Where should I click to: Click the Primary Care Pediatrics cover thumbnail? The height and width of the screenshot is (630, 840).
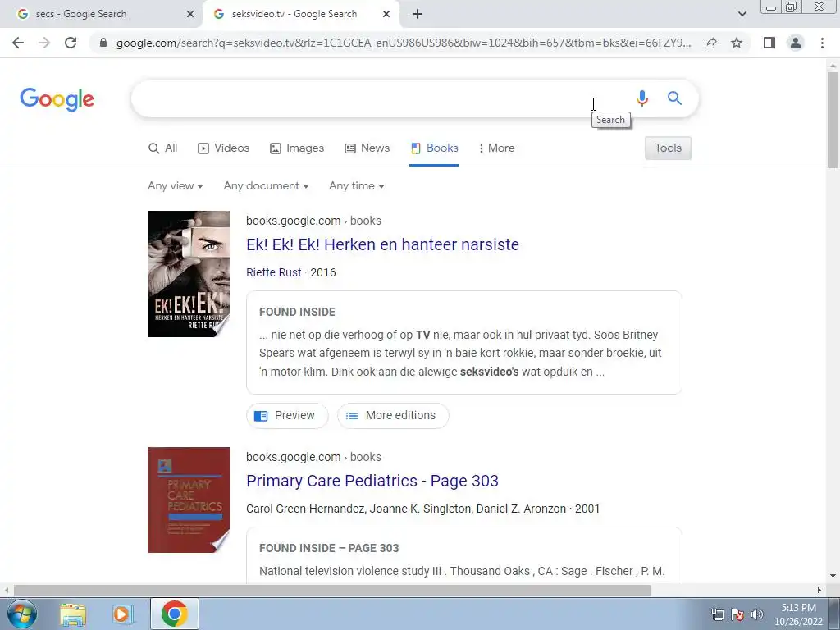[x=189, y=500]
